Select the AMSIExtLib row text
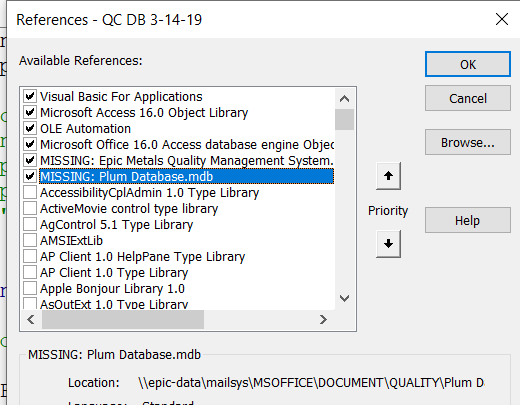Viewport: 520px width, 405px height. pyautogui.click(x=71, y=240)
